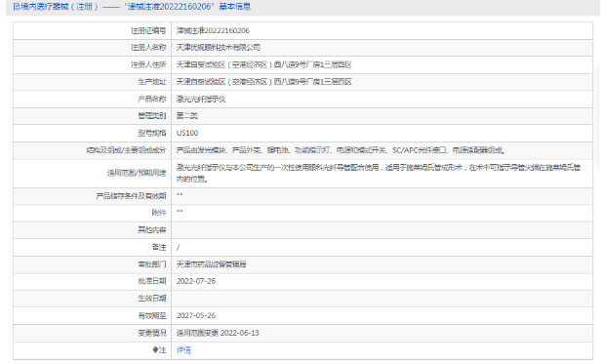Select the composition text mentioning SC/APC

coord(341,150)
